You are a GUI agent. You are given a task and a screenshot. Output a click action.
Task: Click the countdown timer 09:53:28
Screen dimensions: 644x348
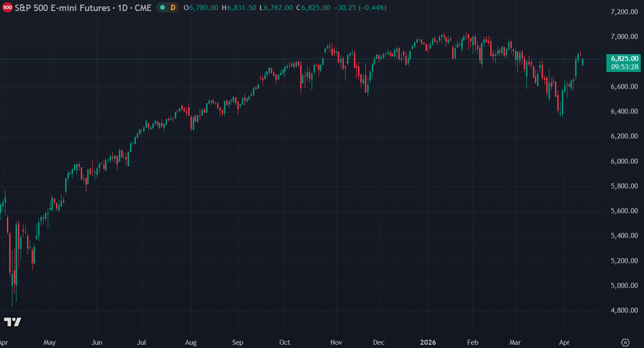click(624, 67)
